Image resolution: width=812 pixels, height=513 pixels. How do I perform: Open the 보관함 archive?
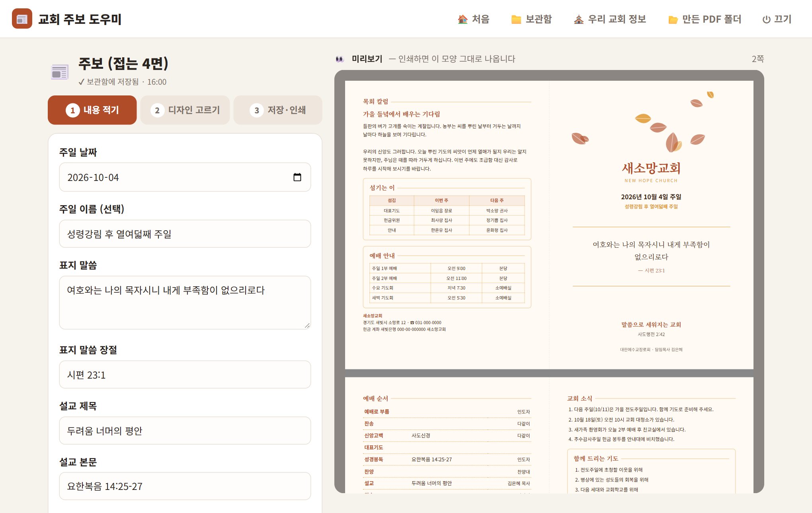531,19
